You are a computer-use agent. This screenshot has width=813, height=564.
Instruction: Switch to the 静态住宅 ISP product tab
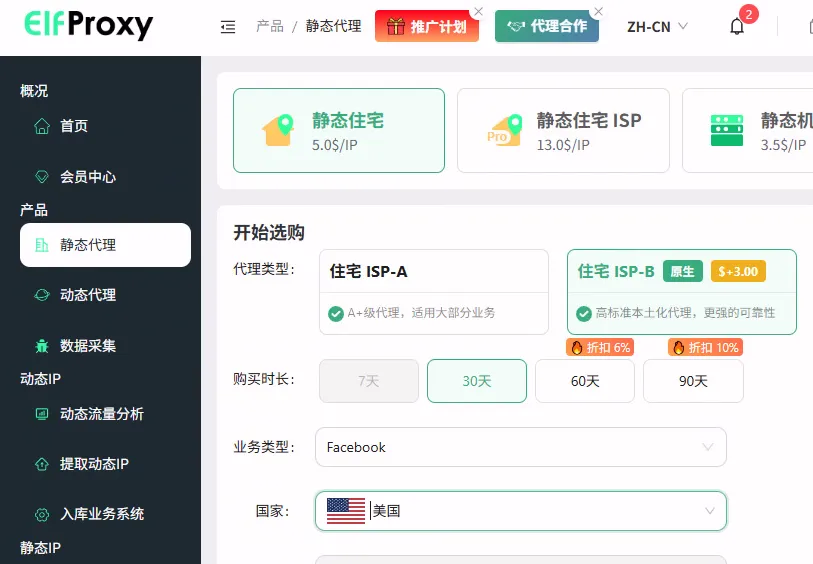coord(562,131)
